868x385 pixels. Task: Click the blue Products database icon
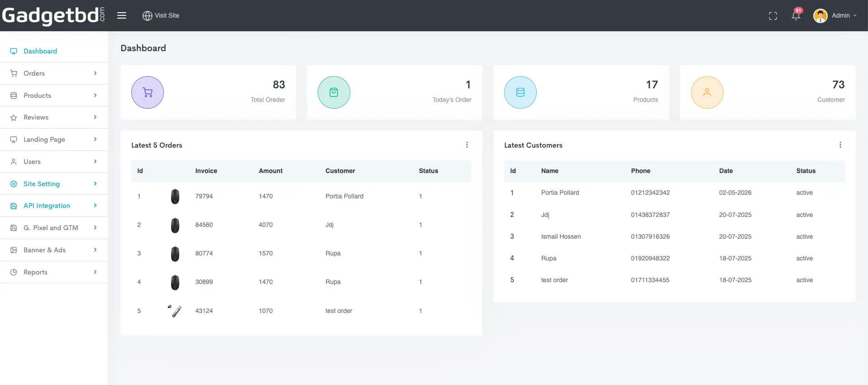[520, 92]
